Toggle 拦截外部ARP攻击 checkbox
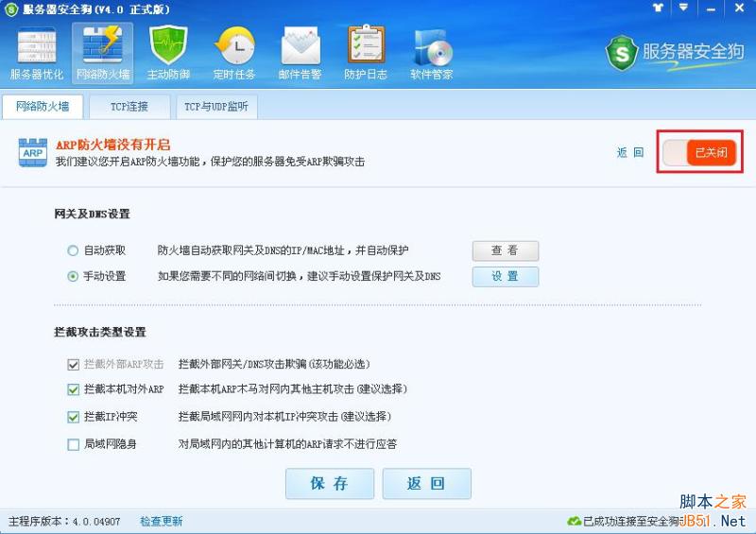Image resolution: width=756 pixels, height=534 pixels. coord(74,364)
